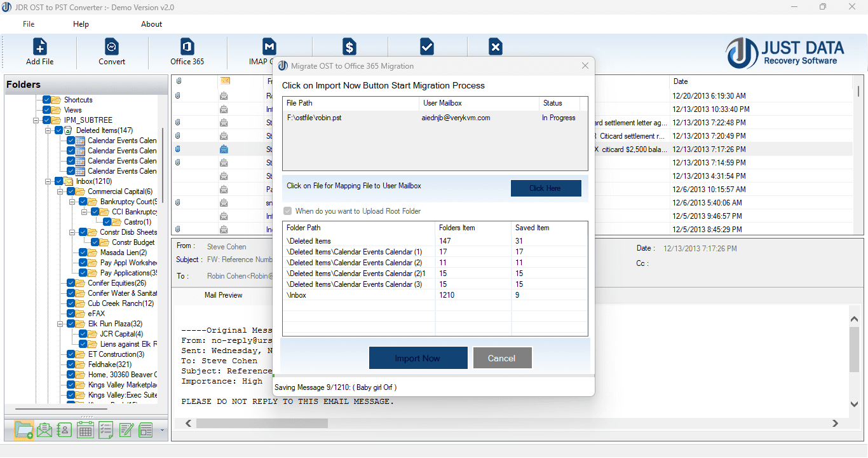Collapse the Bankruptcy Court node
This screenshot has height=458, width=868.
pyautogui.click(x=72, y=202)
